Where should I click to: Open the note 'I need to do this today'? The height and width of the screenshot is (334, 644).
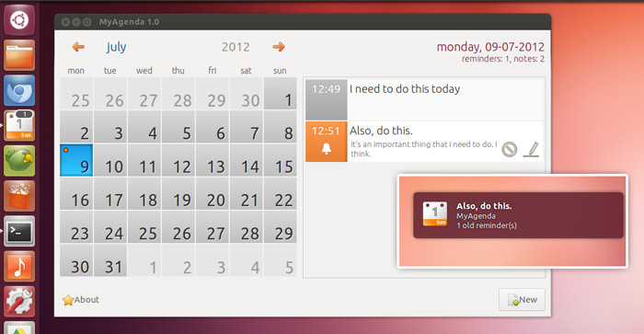425,99
